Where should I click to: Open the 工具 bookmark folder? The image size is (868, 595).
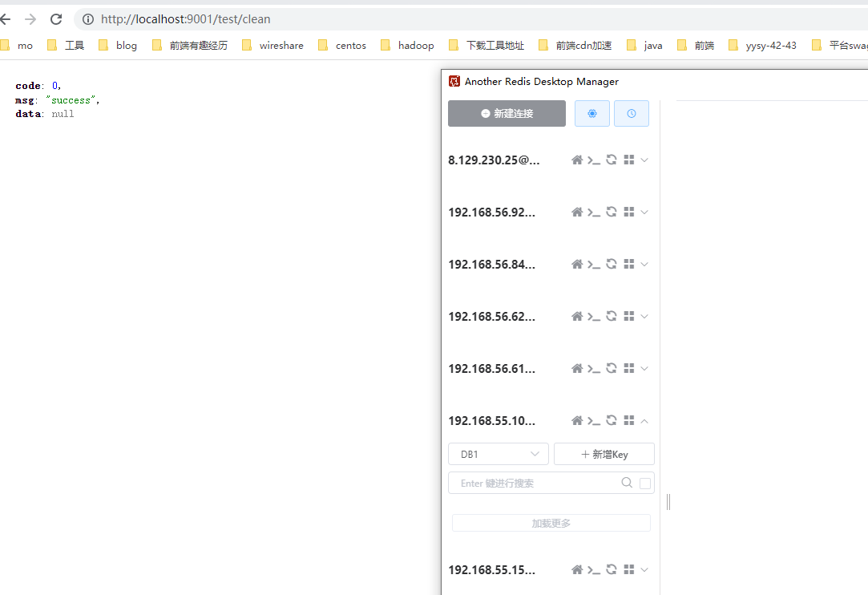coord(66,46)
